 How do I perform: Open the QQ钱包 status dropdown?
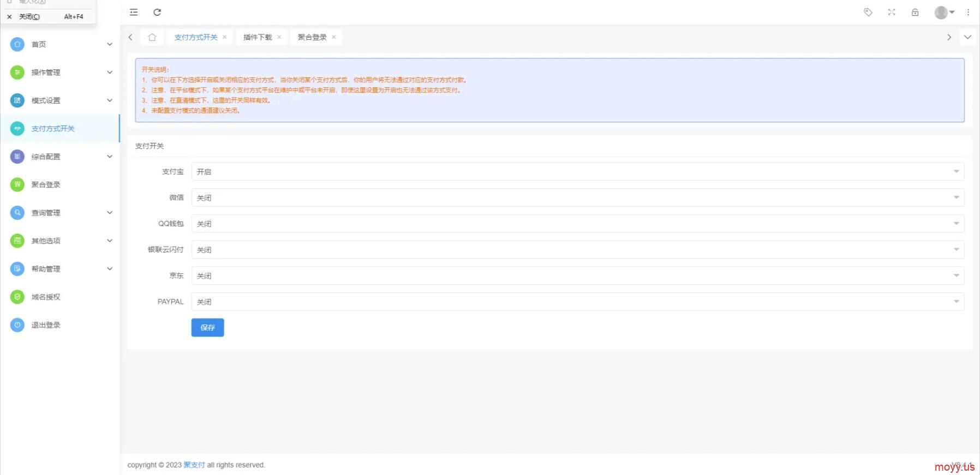[578, 224]
